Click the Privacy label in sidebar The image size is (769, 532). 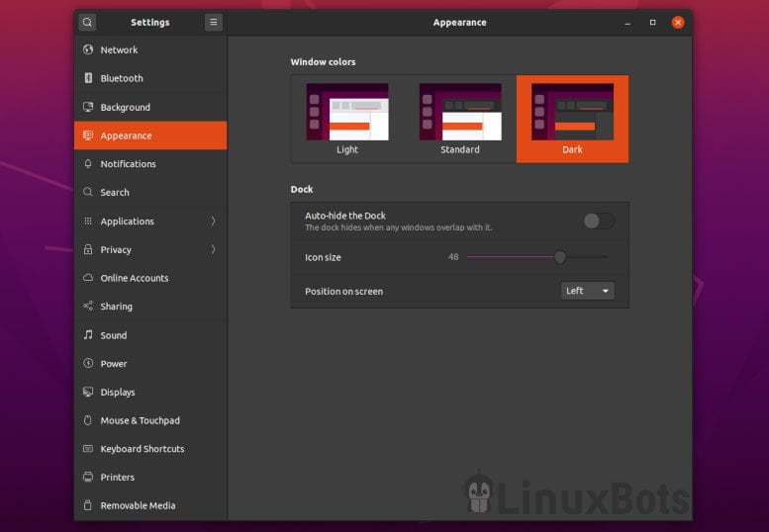[x=116, y=250]
